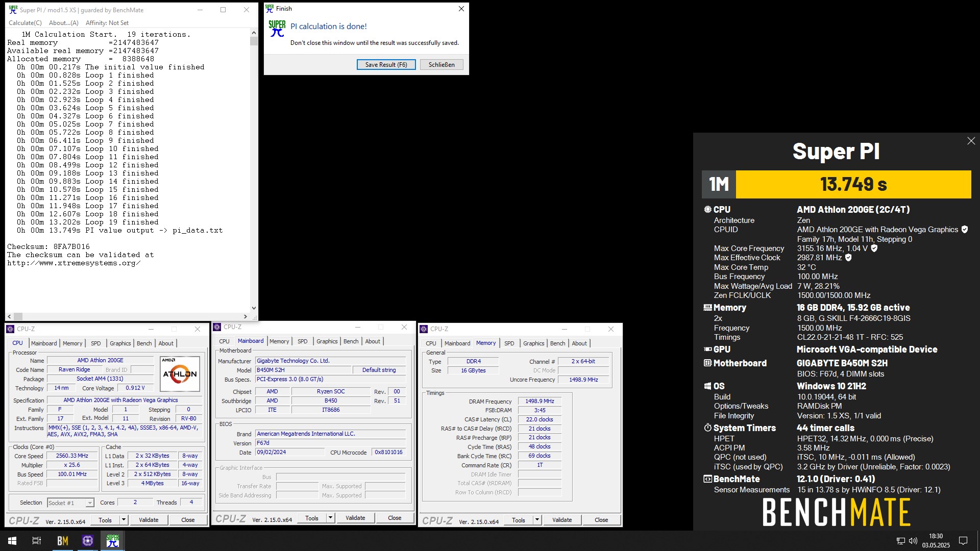This screenshot has width=980, height=551.
Task: Click the DRAM Frequency value field
Action: (540, 402)
